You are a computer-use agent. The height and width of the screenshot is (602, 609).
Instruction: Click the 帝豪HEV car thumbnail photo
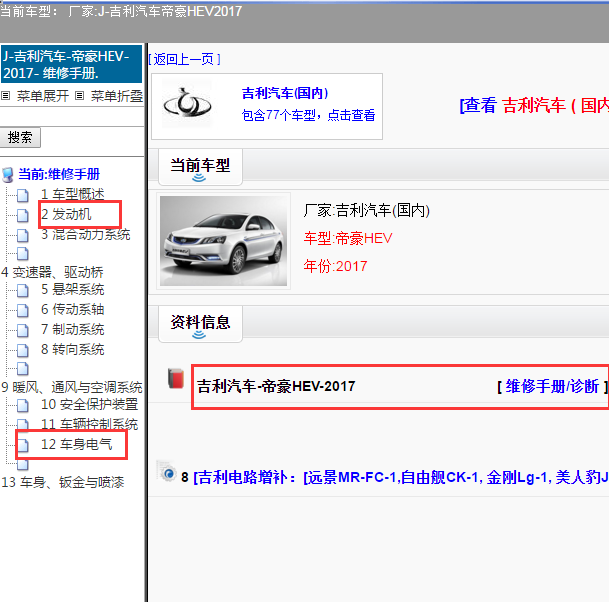223,241
